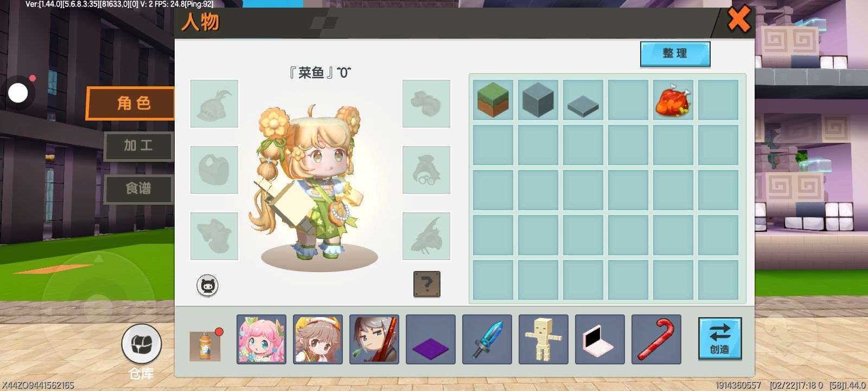Open the helmet equipment slot
The image size is (868, 391).
pyautogui.click(x=214, y=104)
